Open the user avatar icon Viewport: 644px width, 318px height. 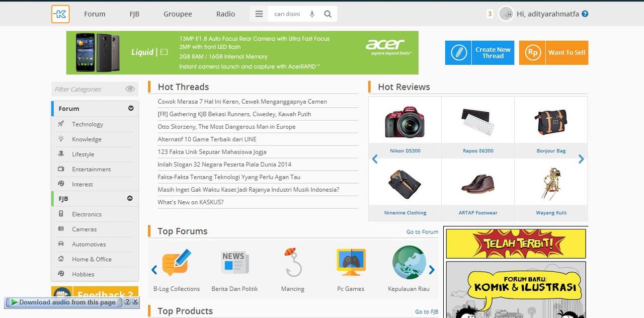point(506,14)
